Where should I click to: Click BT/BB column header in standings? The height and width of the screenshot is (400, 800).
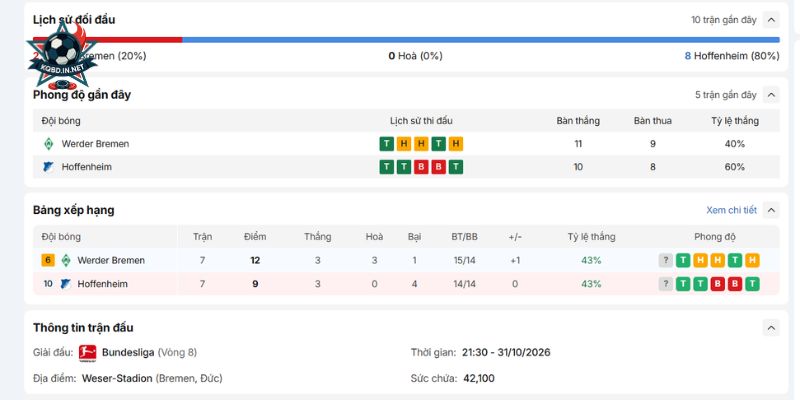click(x=464, y=237)
